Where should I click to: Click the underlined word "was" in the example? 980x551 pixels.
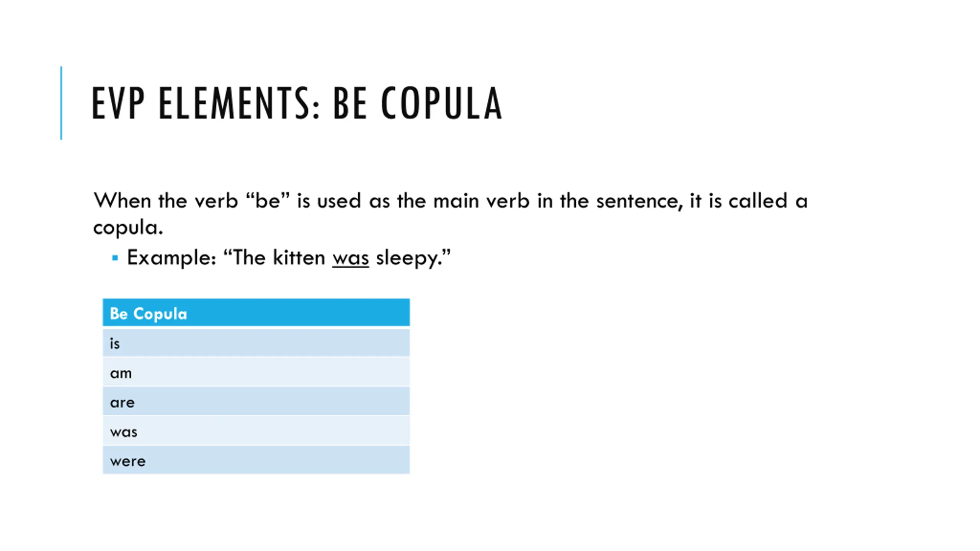[x=350, y=258]
